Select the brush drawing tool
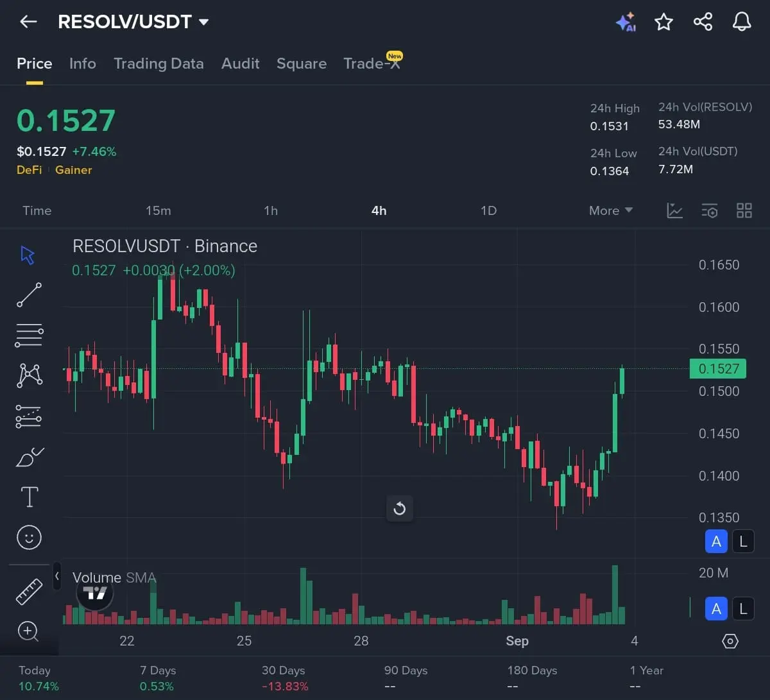Image resolution: width=770 pixels, height=700 pixels. click(29, 457)
